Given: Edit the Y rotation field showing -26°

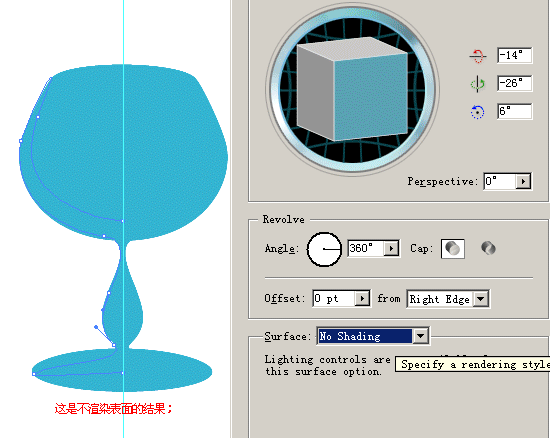Looking at the screenshot, I should point(515,83).
